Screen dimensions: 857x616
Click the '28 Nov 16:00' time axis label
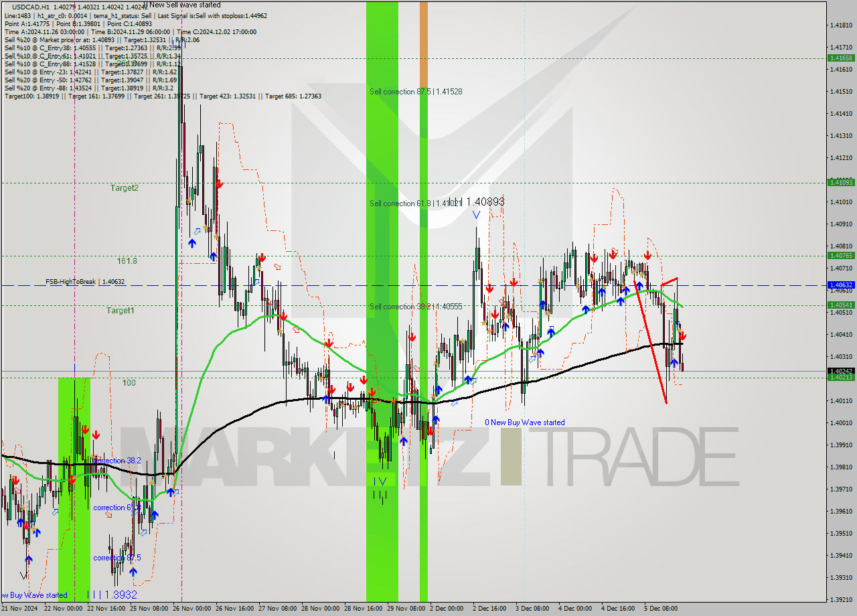pos(362,609)
